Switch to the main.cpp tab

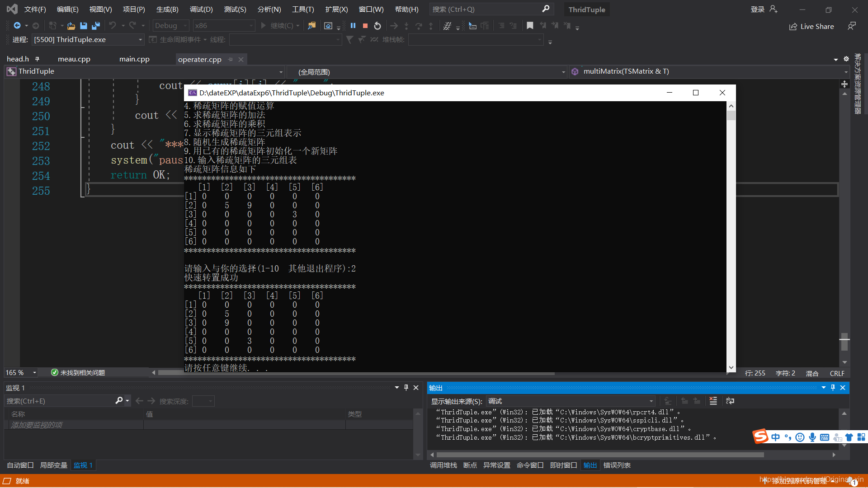[134, 59]
